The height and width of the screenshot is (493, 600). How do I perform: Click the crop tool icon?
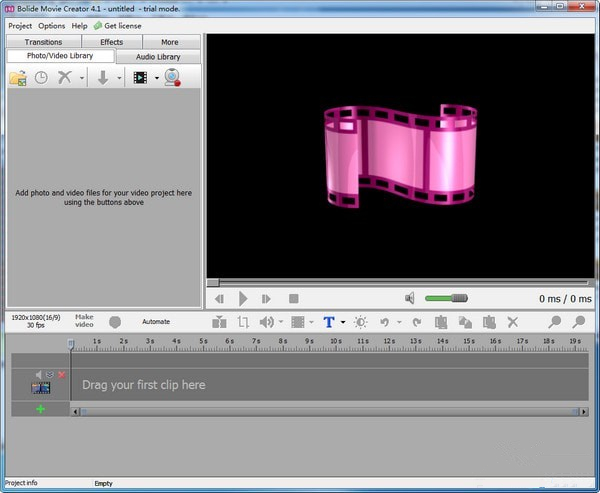243,322
